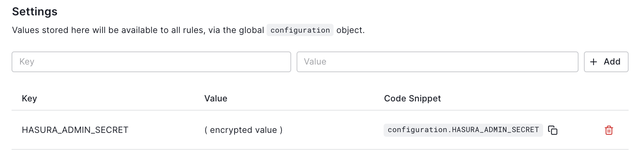Image resolution: width=644 pixels, height=159 pixels.
Task: Click the Code Snippet column header
Action: tap(412, 99)
